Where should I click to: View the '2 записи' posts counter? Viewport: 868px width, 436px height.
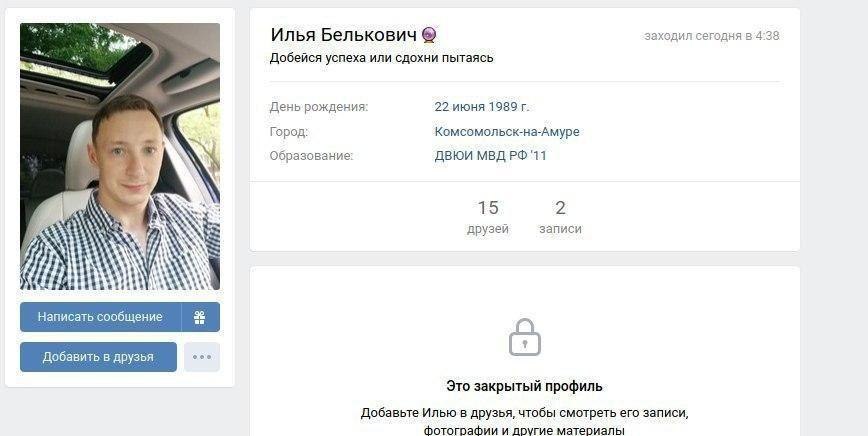(x=560, y=217)
